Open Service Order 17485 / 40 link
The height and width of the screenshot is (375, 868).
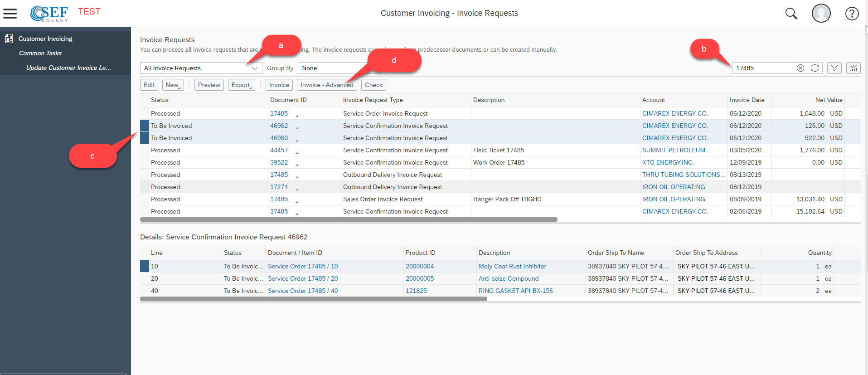click(303, 291)
